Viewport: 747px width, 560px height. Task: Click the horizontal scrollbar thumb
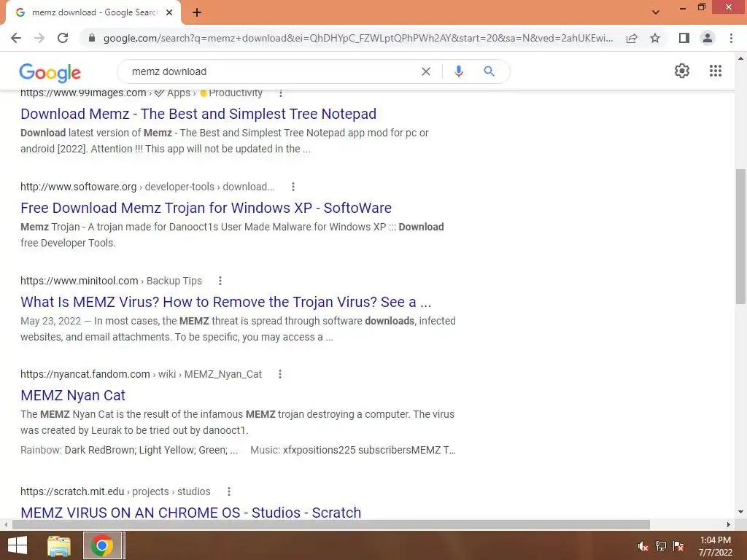(x=331, y=524)
